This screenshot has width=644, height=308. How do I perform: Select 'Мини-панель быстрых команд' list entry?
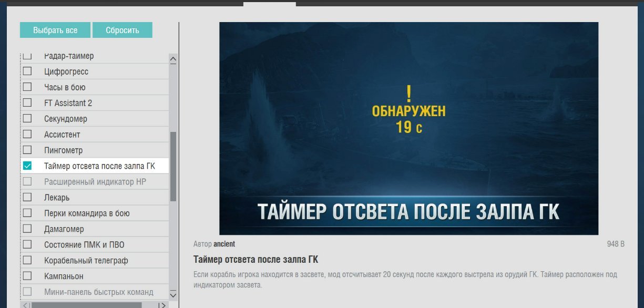tap(95, 292)
